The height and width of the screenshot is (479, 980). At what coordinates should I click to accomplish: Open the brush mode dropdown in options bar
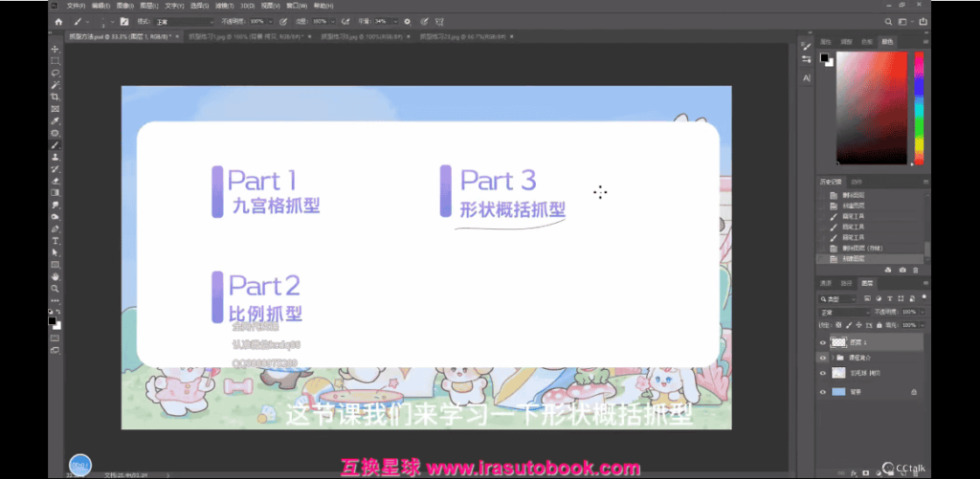point(184,20)
